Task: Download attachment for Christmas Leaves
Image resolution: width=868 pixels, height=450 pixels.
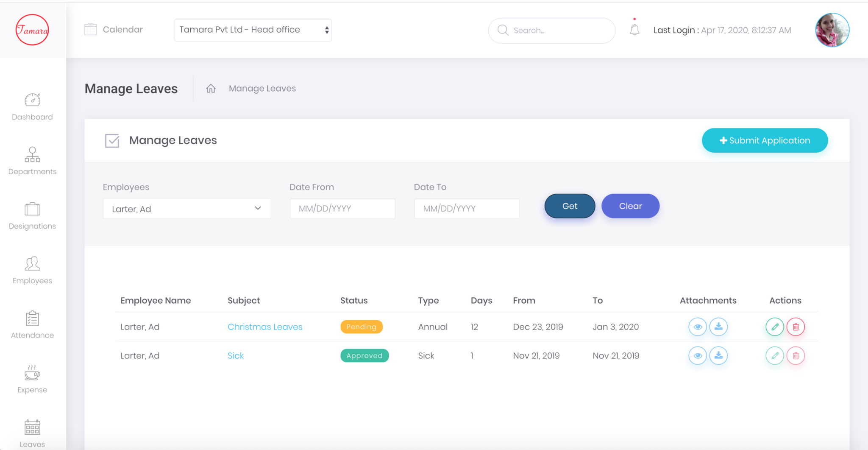Action: [718, 327]
